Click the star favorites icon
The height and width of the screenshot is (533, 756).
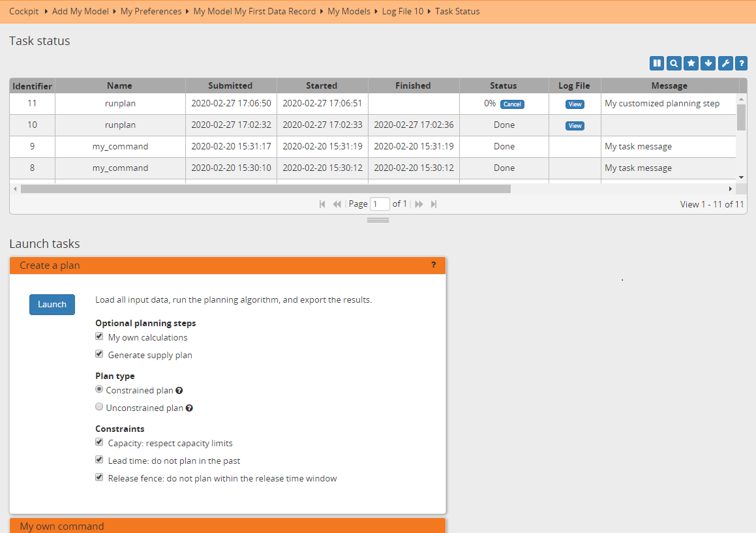coord(691,63)
